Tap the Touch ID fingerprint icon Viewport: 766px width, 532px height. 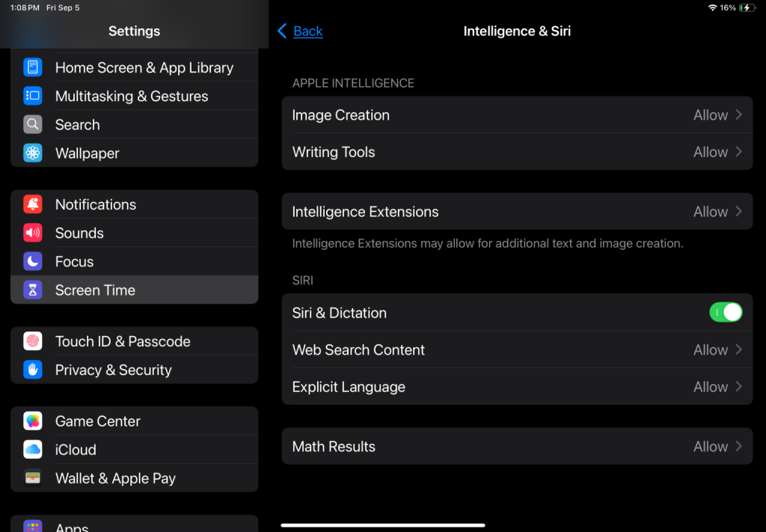coord(32,341)
